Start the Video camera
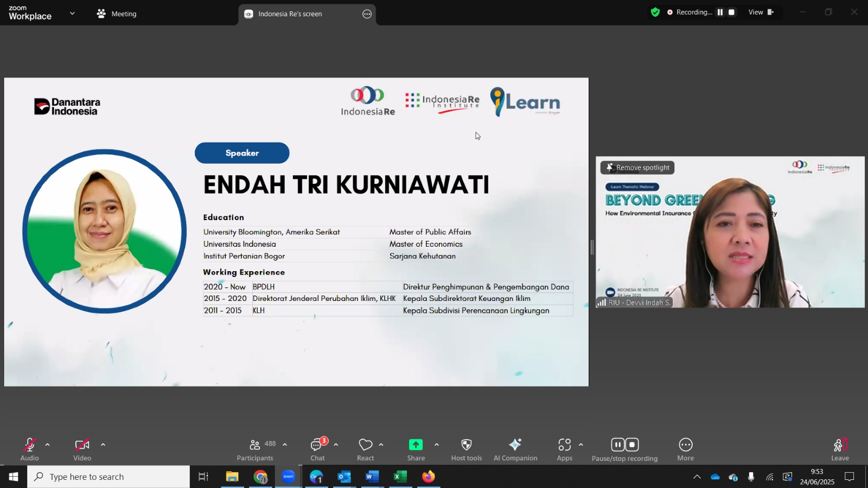 [x=82, y=445]
